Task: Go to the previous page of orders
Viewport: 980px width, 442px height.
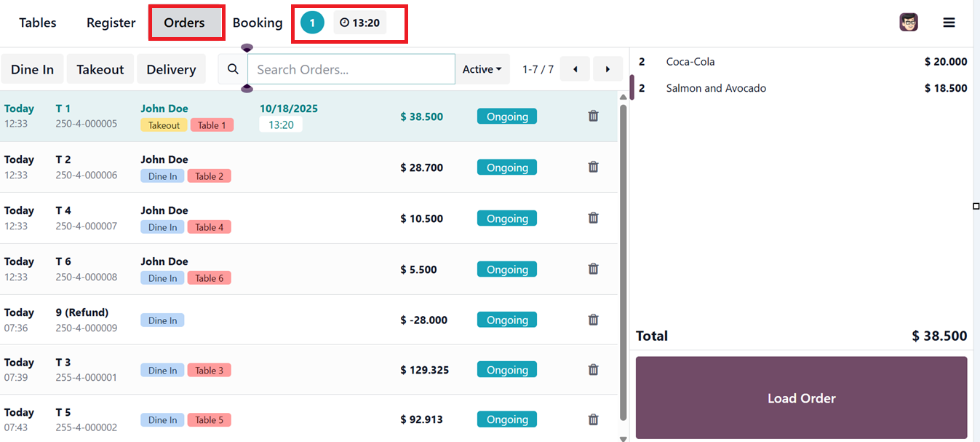Action: tap(575, 69)
